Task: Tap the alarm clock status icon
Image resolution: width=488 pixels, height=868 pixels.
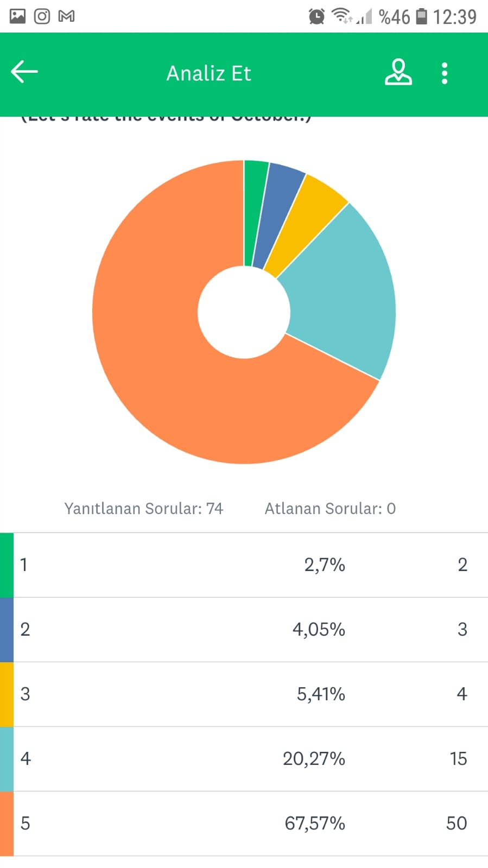Action: 316,16
